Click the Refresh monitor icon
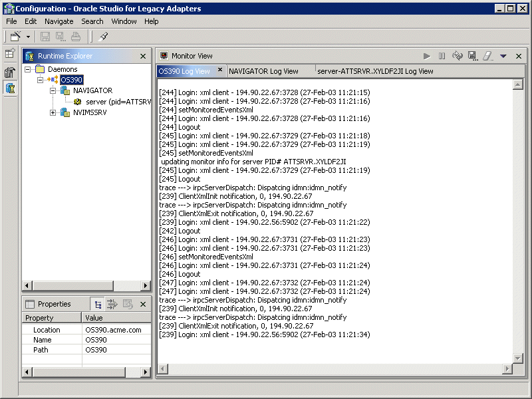 coord(458,56)
